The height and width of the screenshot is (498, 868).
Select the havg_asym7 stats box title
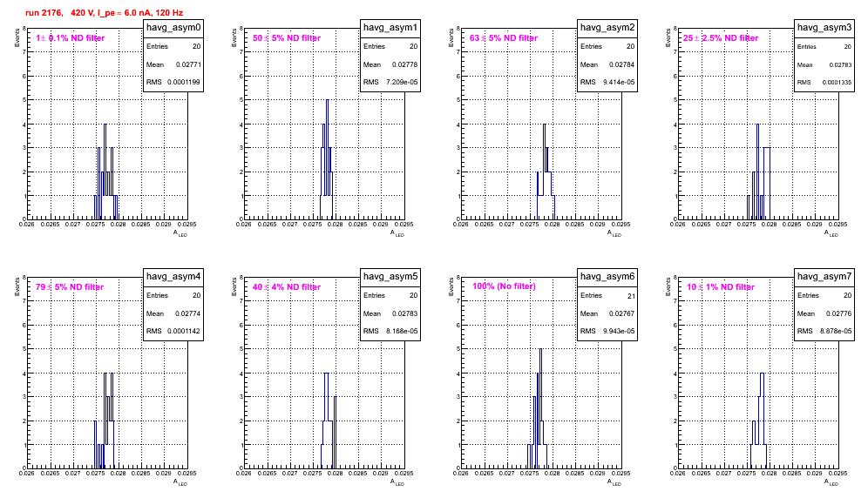(x=824, y=276)
